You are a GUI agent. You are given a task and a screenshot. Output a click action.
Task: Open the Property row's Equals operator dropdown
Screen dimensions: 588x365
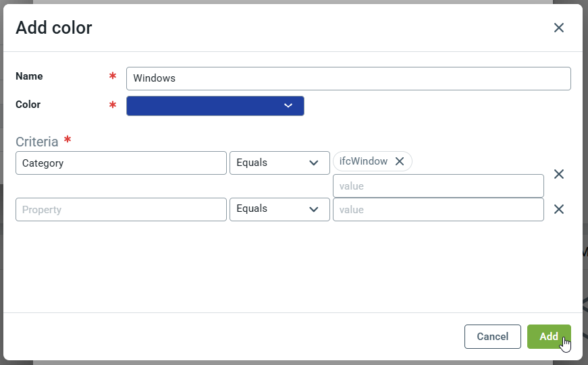click(279, 209)
